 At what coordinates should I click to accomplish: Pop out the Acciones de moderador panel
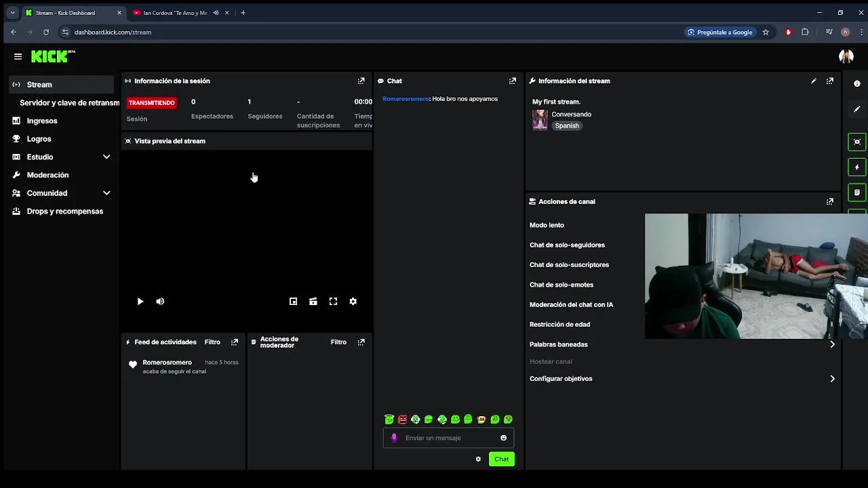(x=361, y=342)
